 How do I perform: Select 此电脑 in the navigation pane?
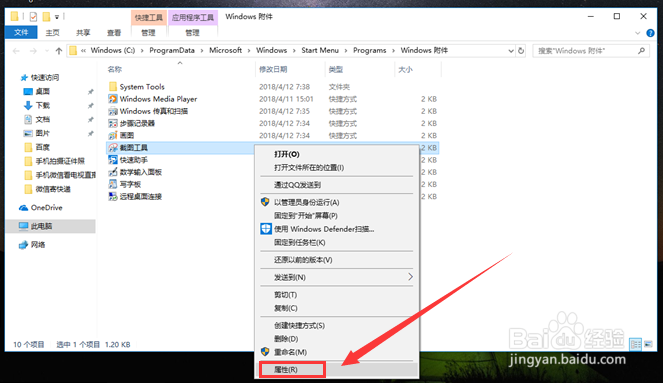coord(51,226)
